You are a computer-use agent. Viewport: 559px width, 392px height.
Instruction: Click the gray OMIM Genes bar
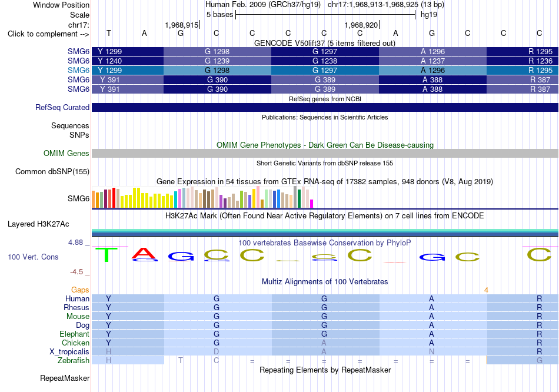tap(325, 154)
